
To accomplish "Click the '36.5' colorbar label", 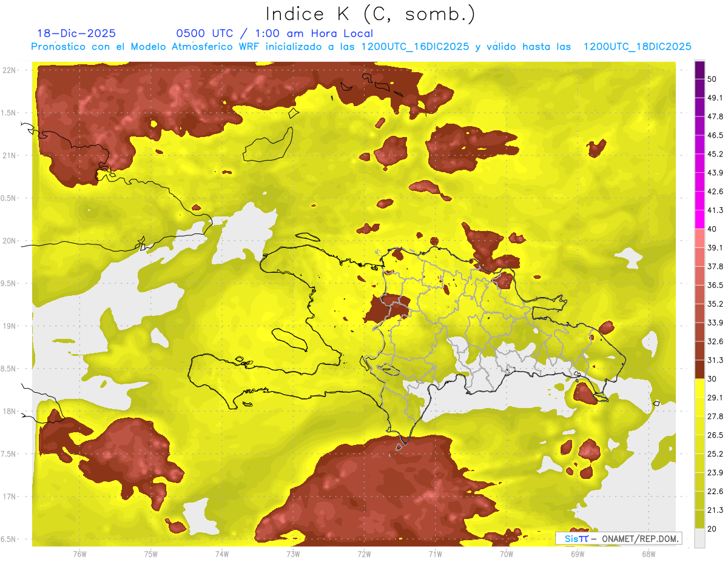I will [715, 285].
